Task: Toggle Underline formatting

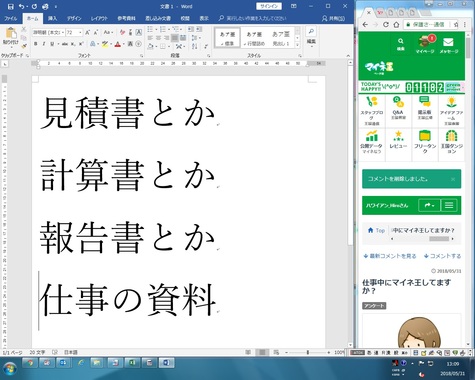Action: 52,44
